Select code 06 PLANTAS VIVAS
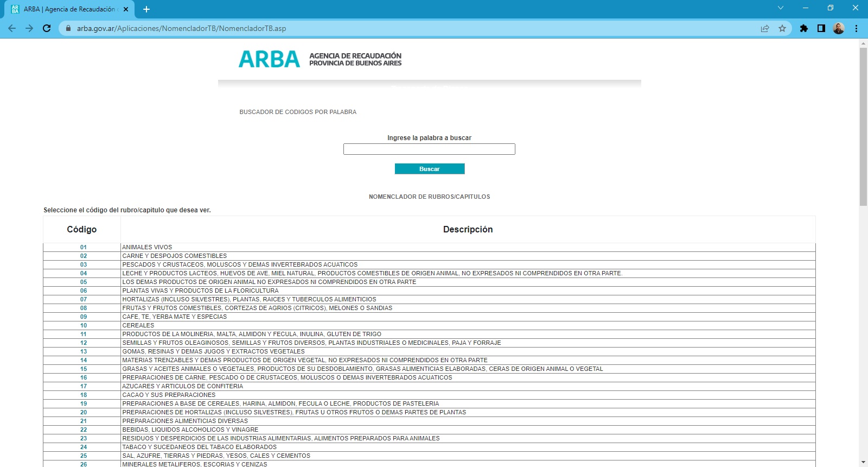Image resolution: width=868 pixels, height=467 pixels. pos(84,291)
